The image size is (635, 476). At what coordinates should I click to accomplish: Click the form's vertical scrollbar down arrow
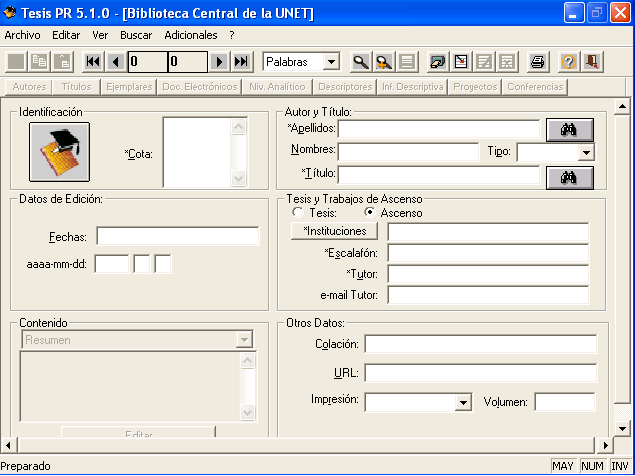[622, 428]
